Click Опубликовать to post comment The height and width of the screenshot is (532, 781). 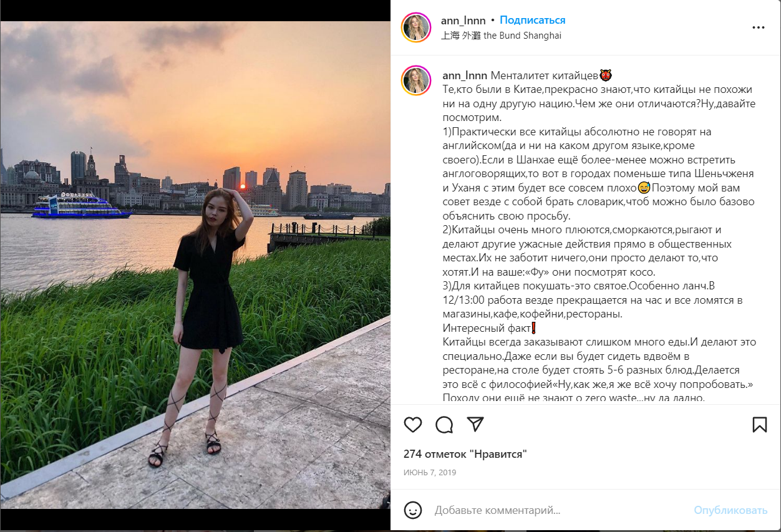coord(730,510)
